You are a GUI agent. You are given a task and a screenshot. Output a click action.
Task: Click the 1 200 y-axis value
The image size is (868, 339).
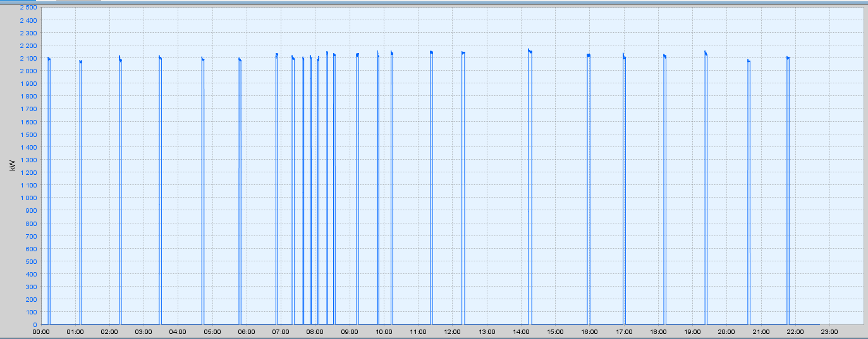click(28, 172)
